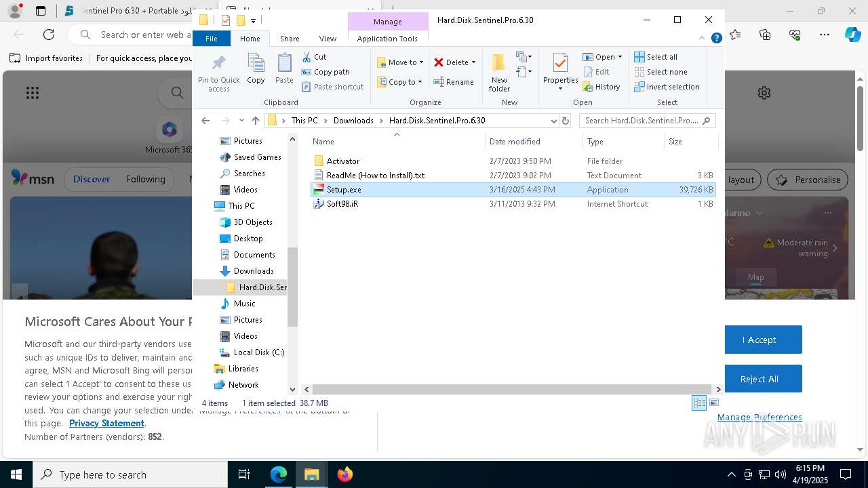
Task: Select MSN Discover tab
Action: (x=92, y=179)
